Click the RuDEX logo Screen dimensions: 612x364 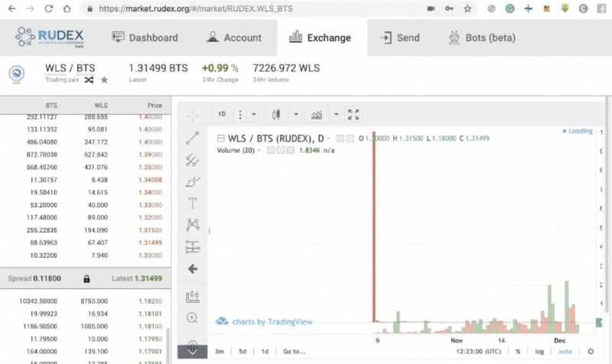(x=50, y=37)
